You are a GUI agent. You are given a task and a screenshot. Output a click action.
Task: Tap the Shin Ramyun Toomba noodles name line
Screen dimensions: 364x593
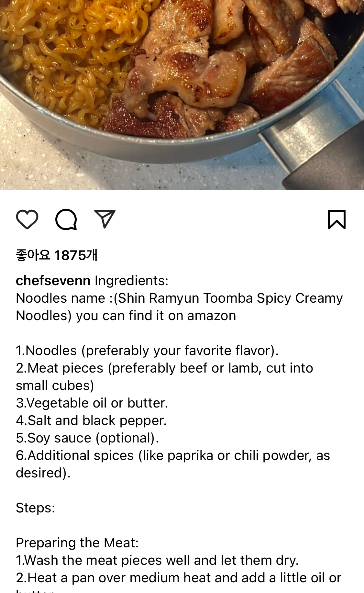pos(179,307)
